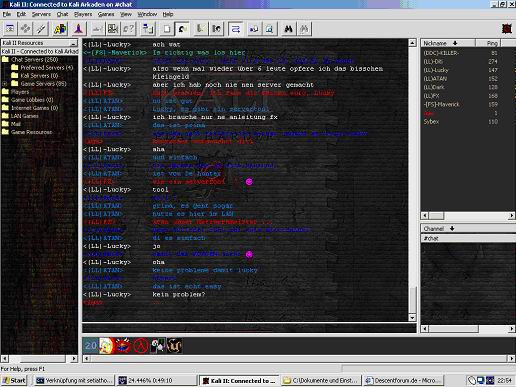This screenshot has width=516, height=387.
Task: Switch to Descentforum.de taskbar window
Action: pos(404,380)
